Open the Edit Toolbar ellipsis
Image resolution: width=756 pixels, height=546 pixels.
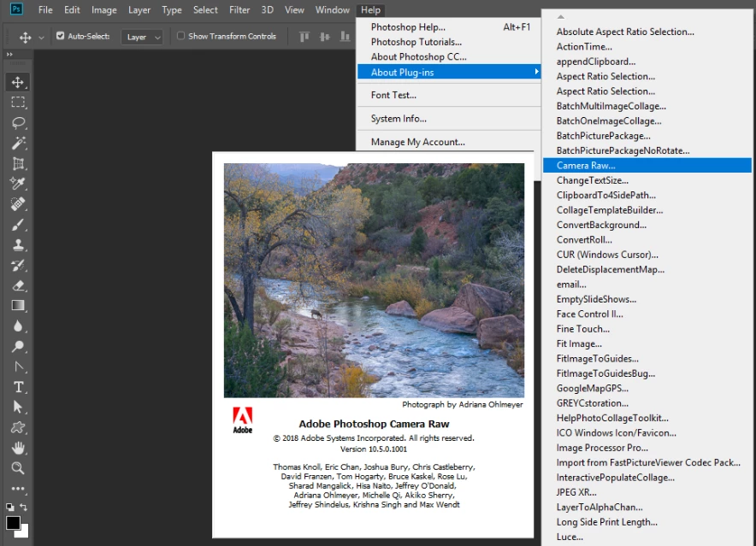[x=18, y=489]
